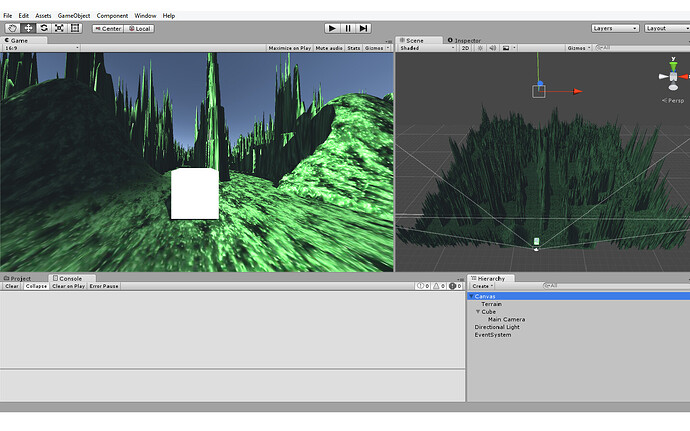Select the Scale tool

click(59, 28)
